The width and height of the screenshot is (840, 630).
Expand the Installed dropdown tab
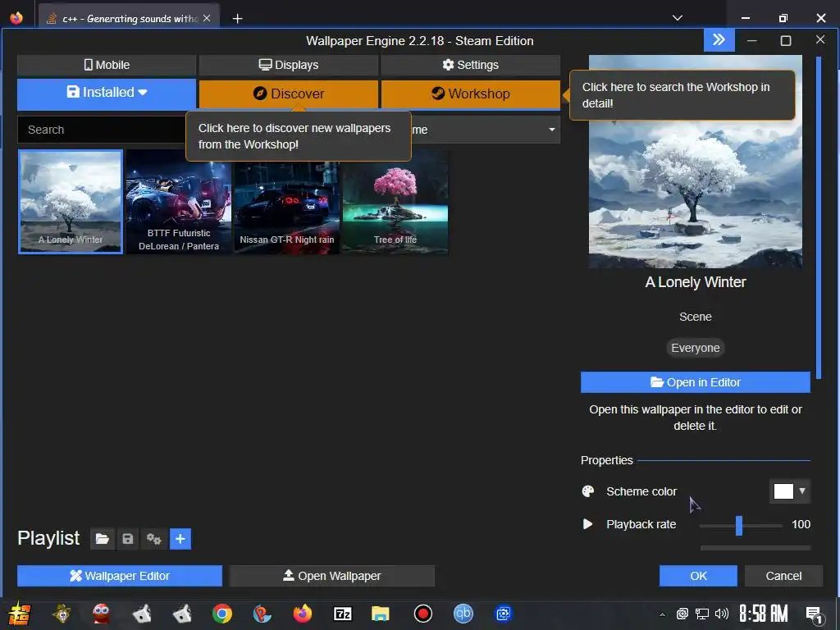point(107,94)
